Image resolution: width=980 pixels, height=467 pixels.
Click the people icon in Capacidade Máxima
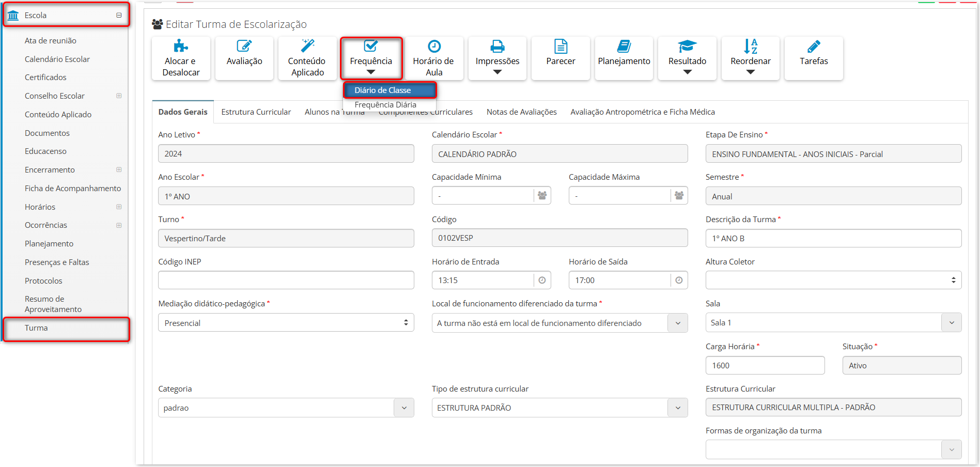pyautogui.click(x=679, y=196)
